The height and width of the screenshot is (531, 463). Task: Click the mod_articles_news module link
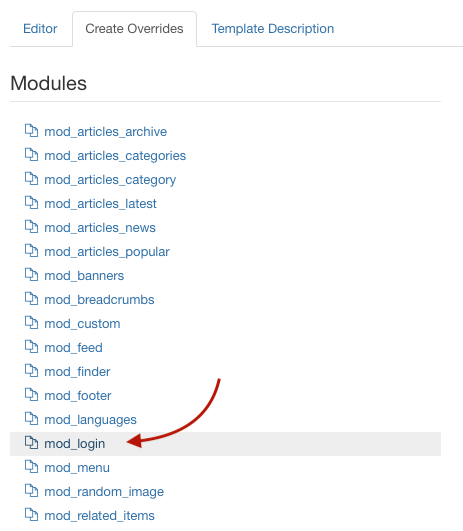click(x=100, y=228)
